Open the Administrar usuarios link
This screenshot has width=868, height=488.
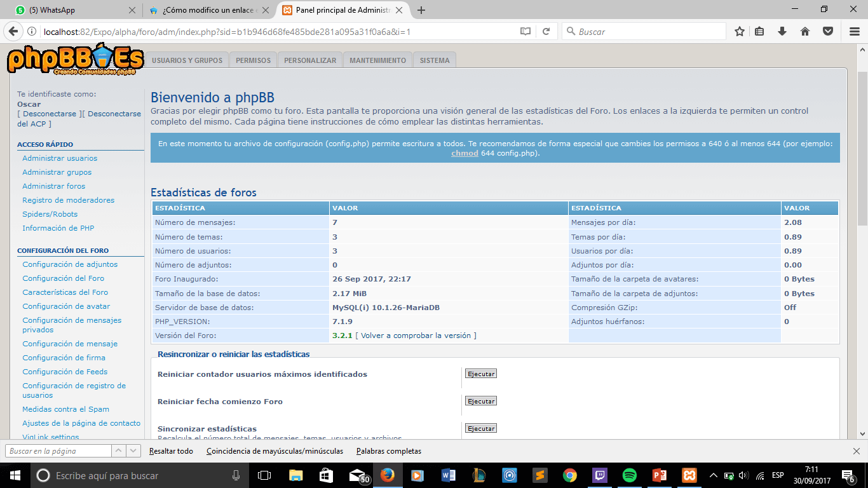click(x=60, y=158)
